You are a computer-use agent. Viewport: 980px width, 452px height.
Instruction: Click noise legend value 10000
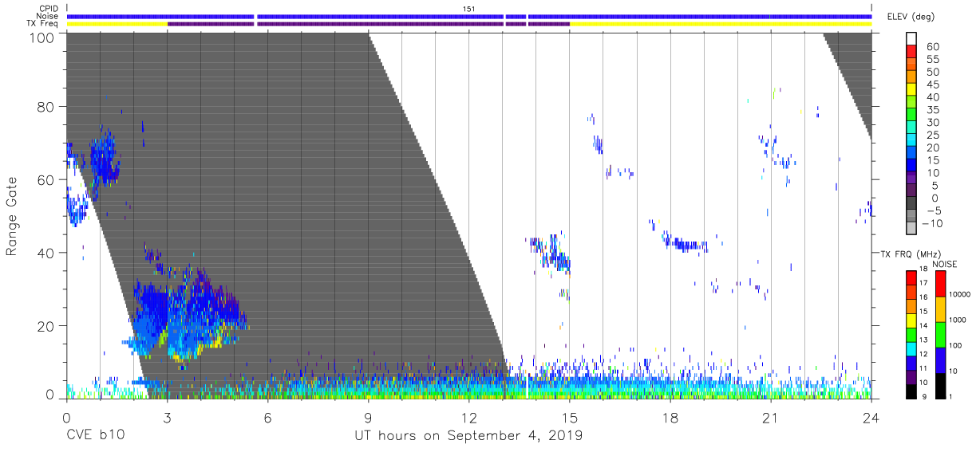pos(960,294)
